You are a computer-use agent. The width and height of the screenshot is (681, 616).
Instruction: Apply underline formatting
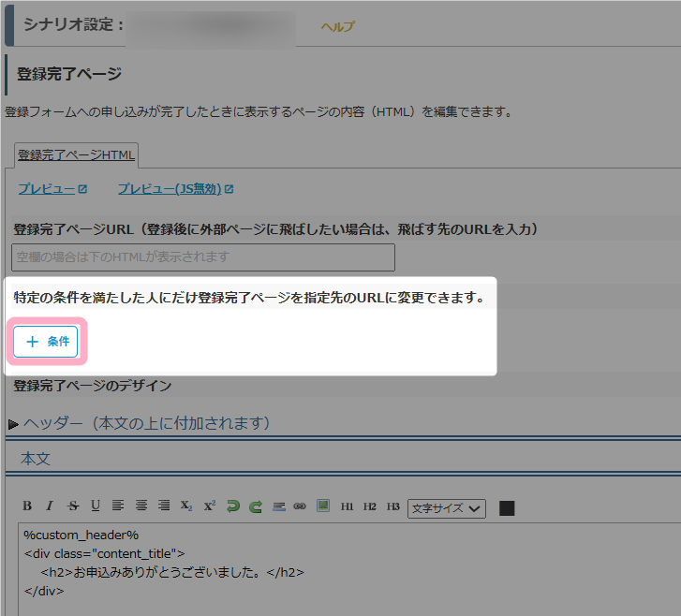(x=96, y=506)
